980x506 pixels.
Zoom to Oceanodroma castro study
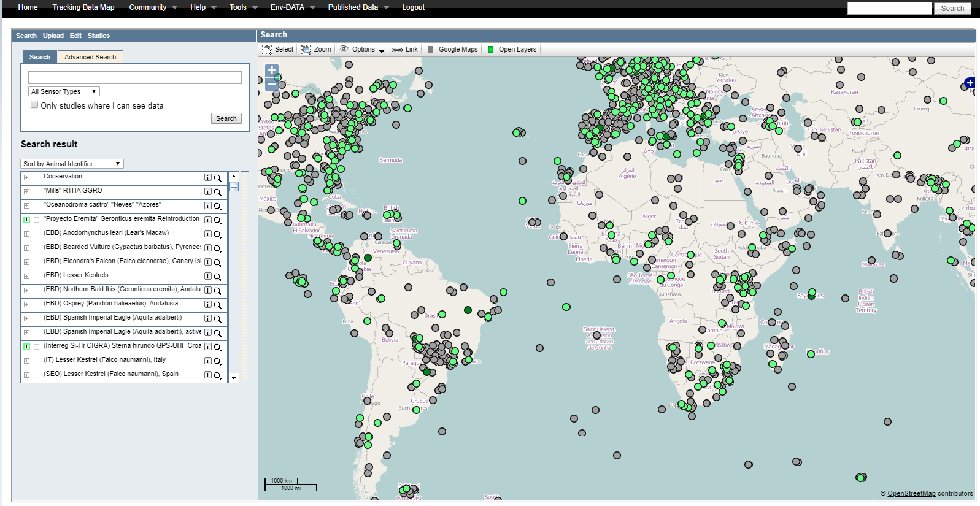(x=217, y=206)
